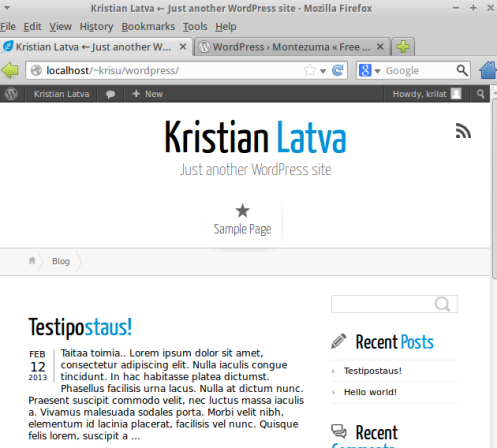Screen dimensions: 497x448
Task: Open Hello world! under Recent Posts
Action: tap(370, 392)
